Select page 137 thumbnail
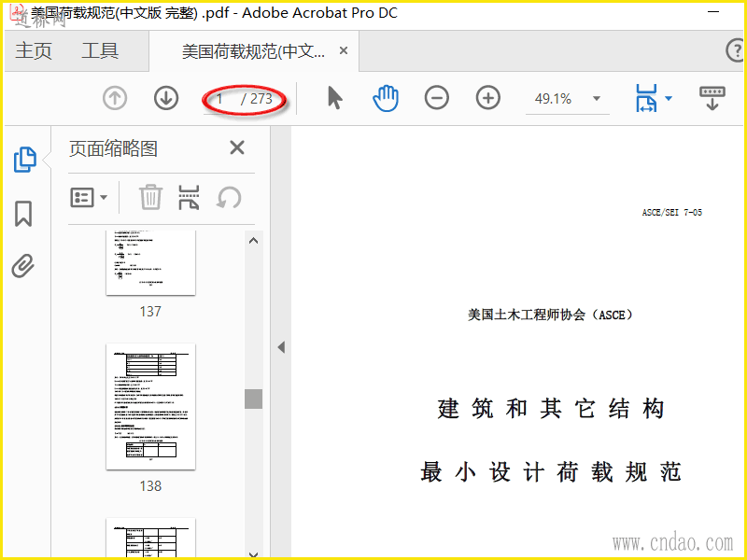 pos(150,263)
